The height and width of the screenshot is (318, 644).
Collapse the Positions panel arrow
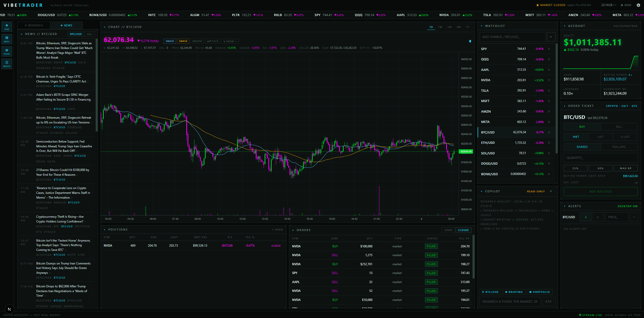105,230
